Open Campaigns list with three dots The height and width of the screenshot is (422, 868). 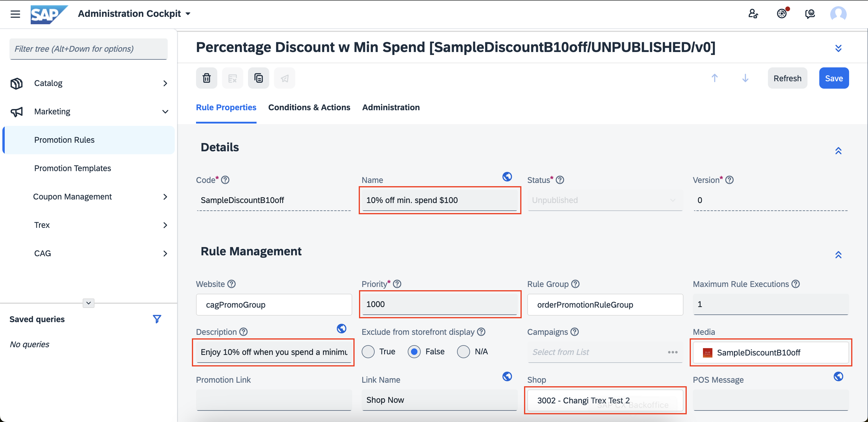point(673,352)
